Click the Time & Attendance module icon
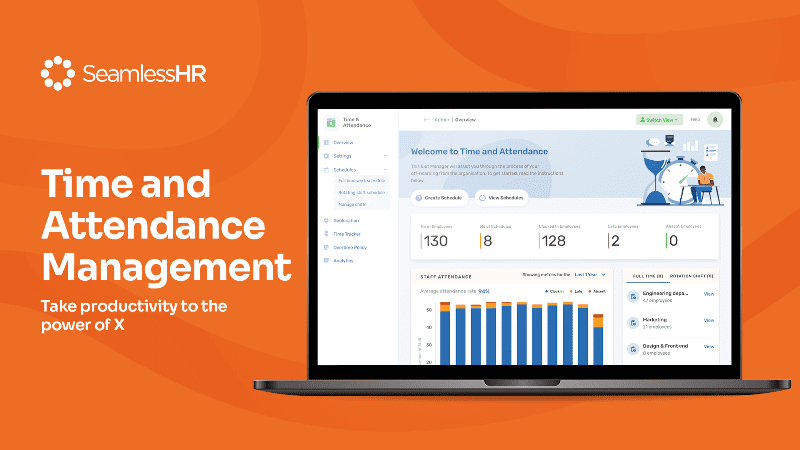The image size is (800, 450). [331, 122]
